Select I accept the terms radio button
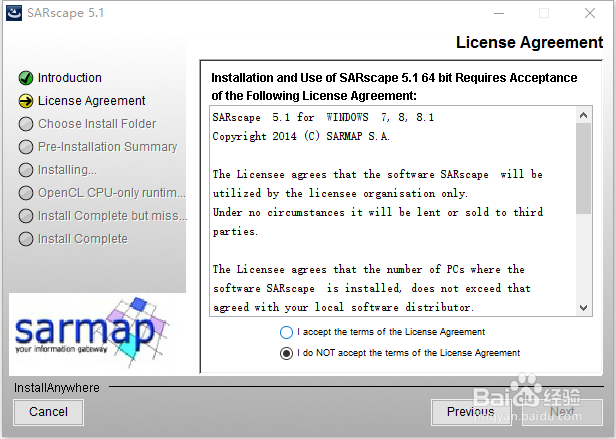Viewport: 616px width, 439px height. point(286,332)
